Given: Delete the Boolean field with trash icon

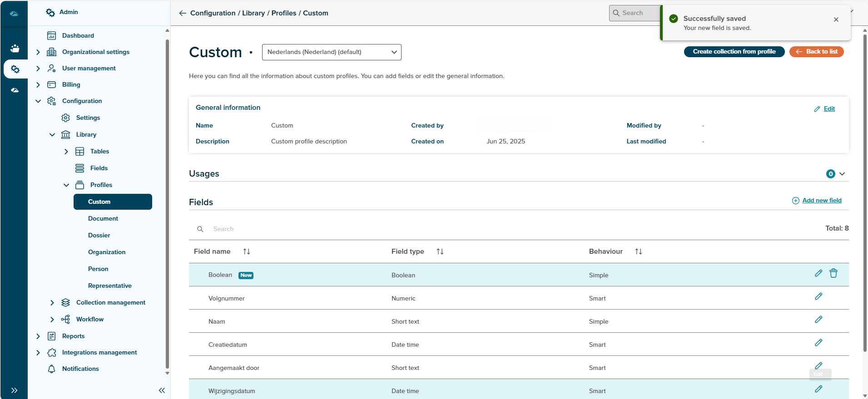Looking at the screenshot, I should (833, 273).
